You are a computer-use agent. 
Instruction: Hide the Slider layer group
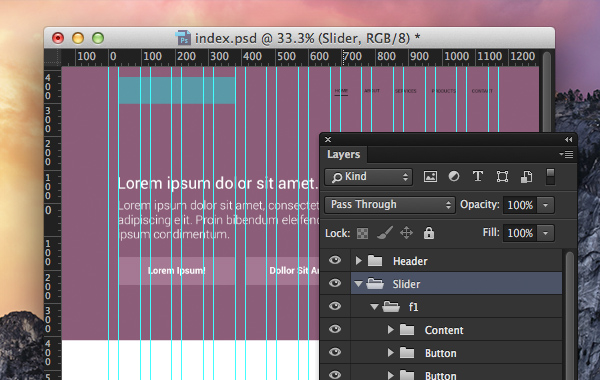pos(335,283)
